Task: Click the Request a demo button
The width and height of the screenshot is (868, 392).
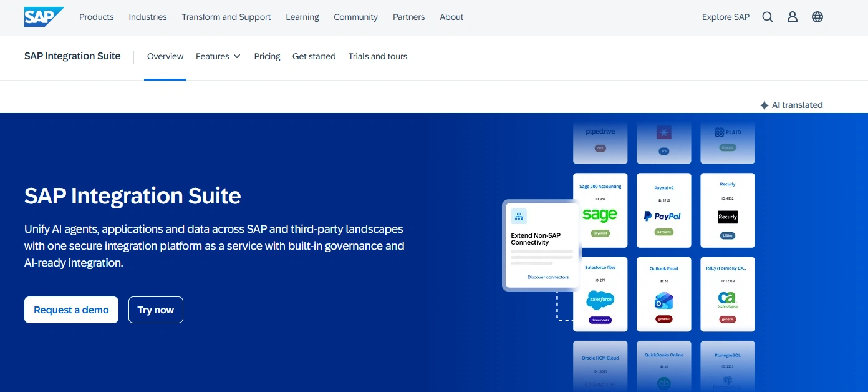Action: tap(71, 310)
